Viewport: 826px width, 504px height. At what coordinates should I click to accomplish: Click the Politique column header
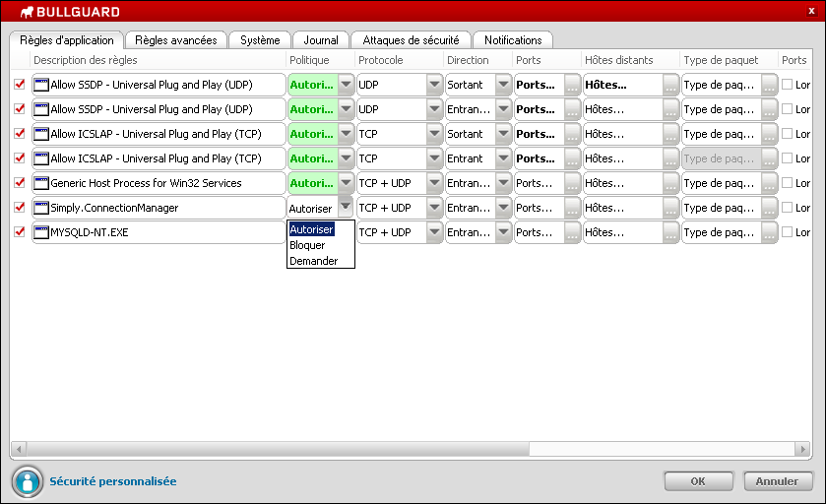(320, 60)
